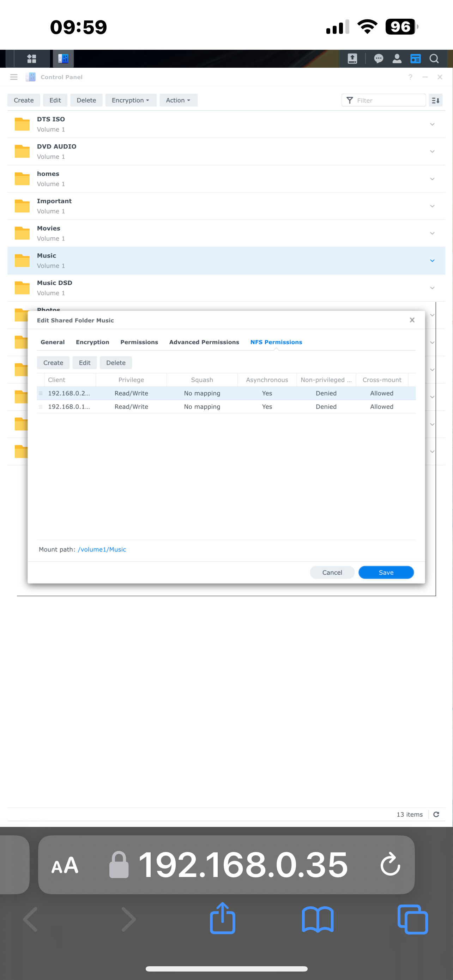453x980 pixels.
Task: Open the notifications speech bubble icon
Action: pos(379,59)
